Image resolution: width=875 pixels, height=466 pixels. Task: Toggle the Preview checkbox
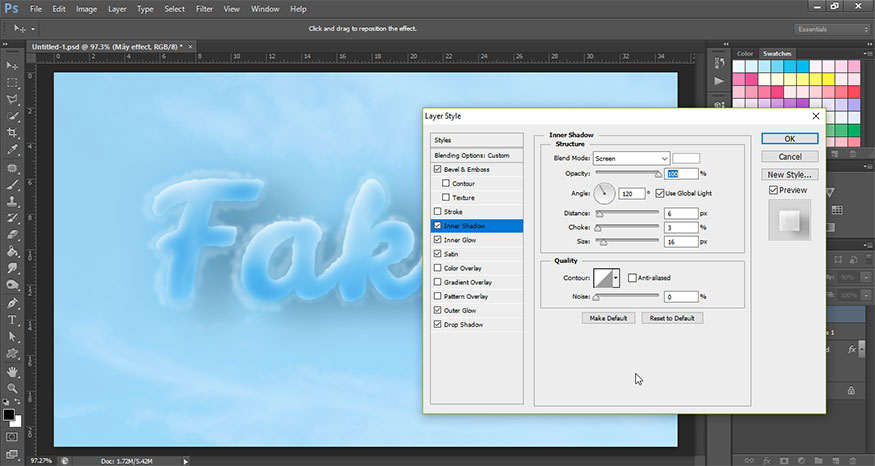pyautogui.click(x=773, y=190)
